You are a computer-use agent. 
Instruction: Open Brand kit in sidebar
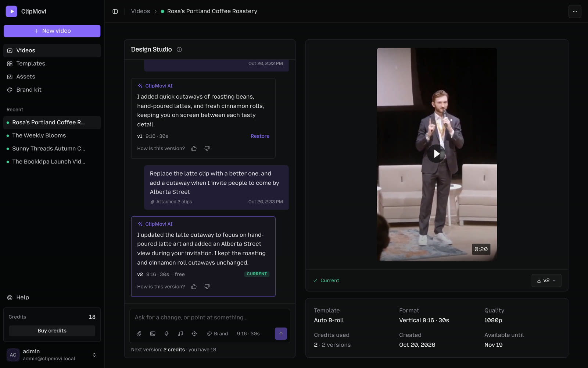point(52,90)
